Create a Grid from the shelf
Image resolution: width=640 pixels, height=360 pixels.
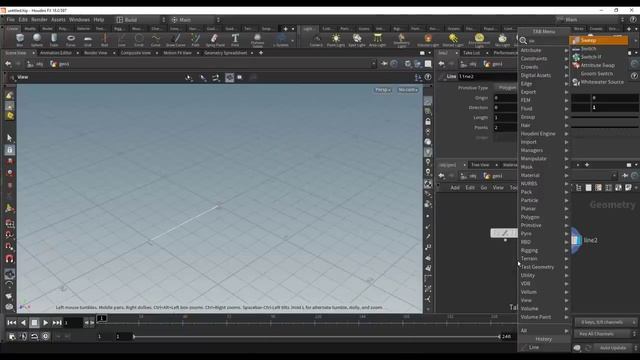click(x=88, y=40)
